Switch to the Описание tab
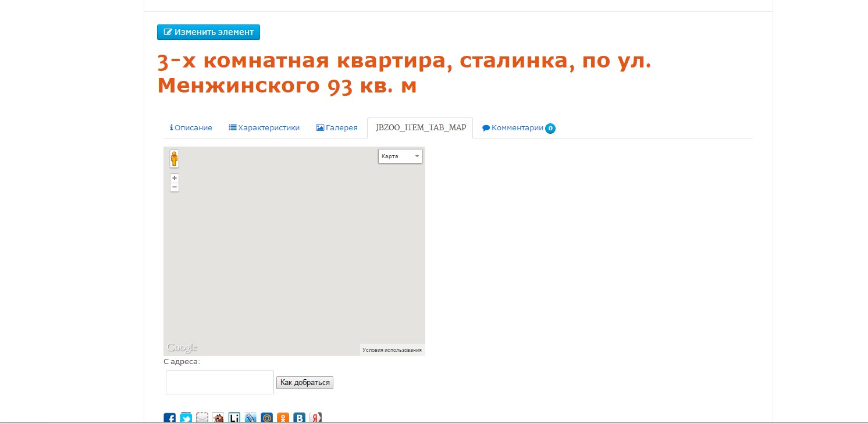868x424 pixels. [191, 128]
